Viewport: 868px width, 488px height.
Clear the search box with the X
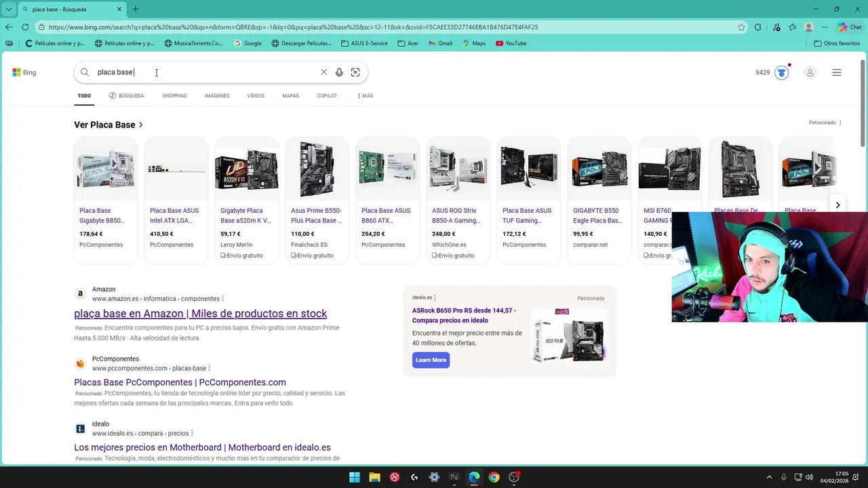coord(323,73)
